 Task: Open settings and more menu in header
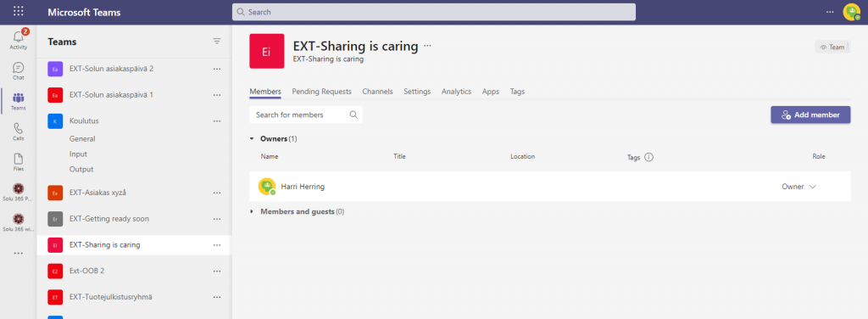[x=829, y=12]
